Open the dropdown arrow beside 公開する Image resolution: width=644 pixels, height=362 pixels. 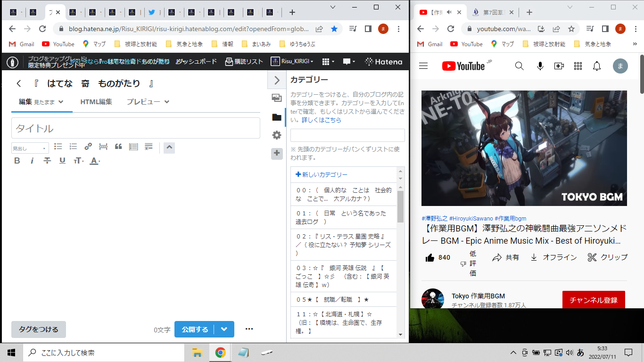click(x=224, y=329)
